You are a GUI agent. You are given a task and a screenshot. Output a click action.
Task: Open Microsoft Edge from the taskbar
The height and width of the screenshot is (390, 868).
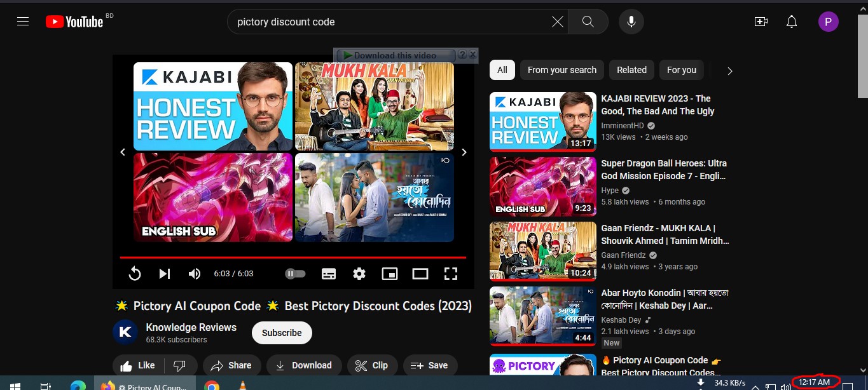[78, 386]
